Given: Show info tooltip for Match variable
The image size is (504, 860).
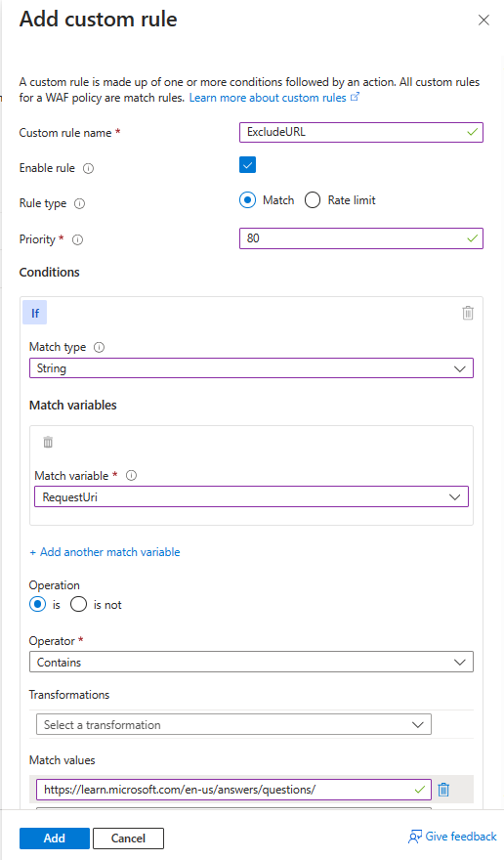Looking at the screenshot, I should [131, 476].
